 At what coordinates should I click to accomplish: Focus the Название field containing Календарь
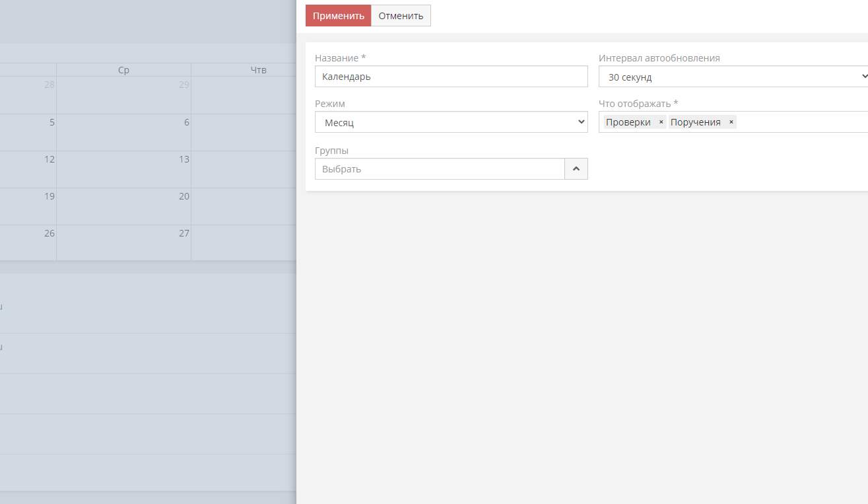coord(451,77)
